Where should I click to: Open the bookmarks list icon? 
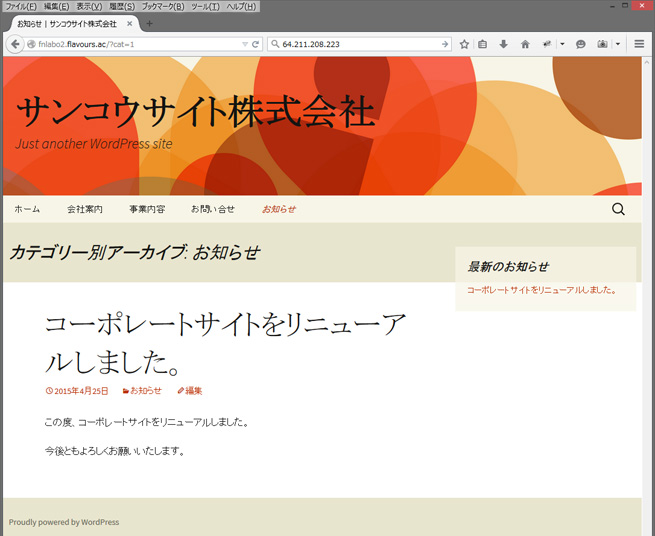click(x=483, y=44)
